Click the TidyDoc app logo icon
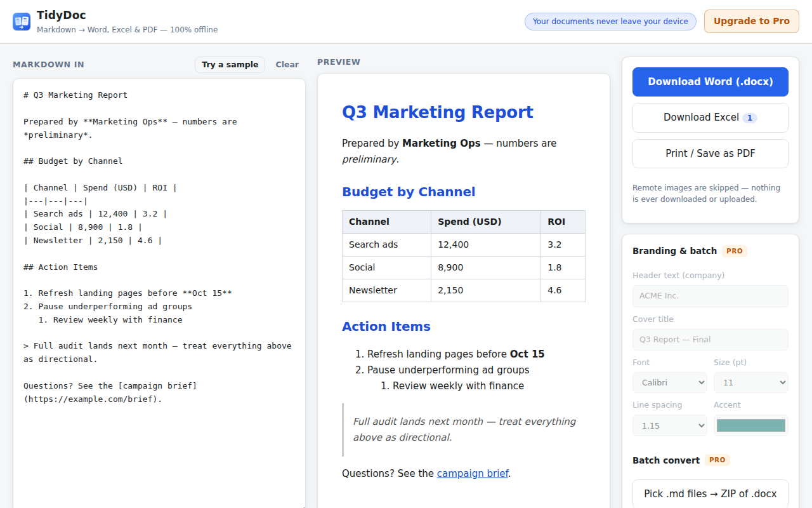The width and height of the screenshot is (812, 508). pyautogui.click(x=22, y=22)
